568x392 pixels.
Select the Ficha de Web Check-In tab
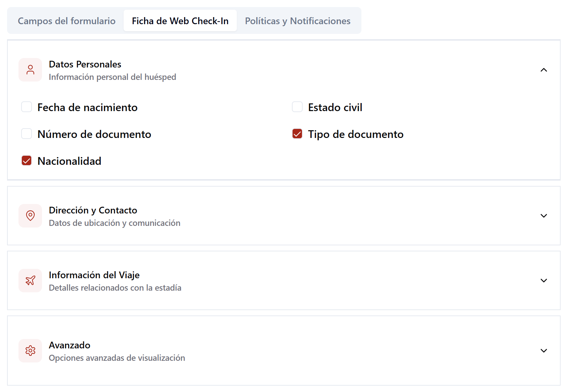[180, 21]
